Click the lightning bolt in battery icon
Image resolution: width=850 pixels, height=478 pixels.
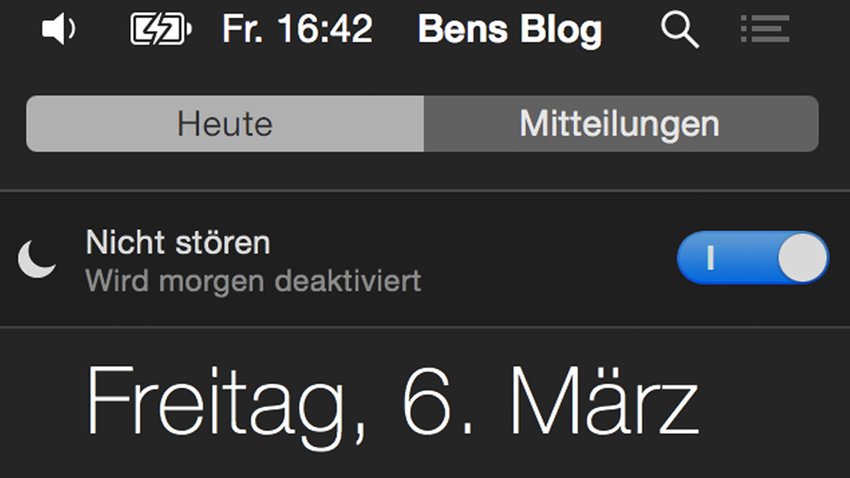click(161, 29)
